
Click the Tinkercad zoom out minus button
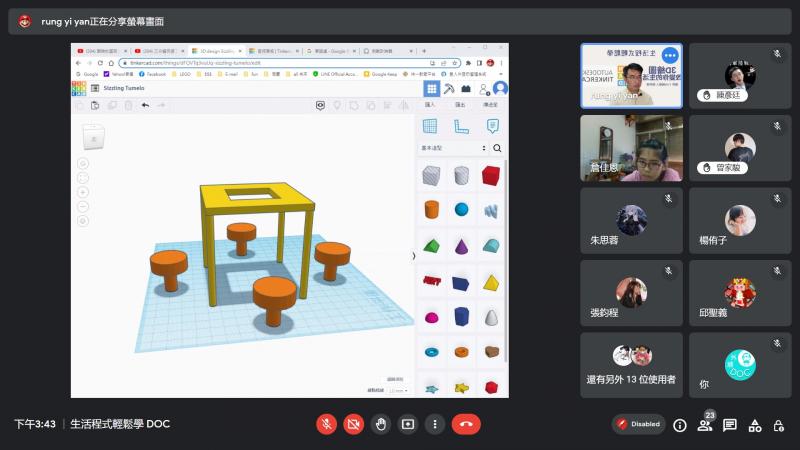(x=83, y=207)
